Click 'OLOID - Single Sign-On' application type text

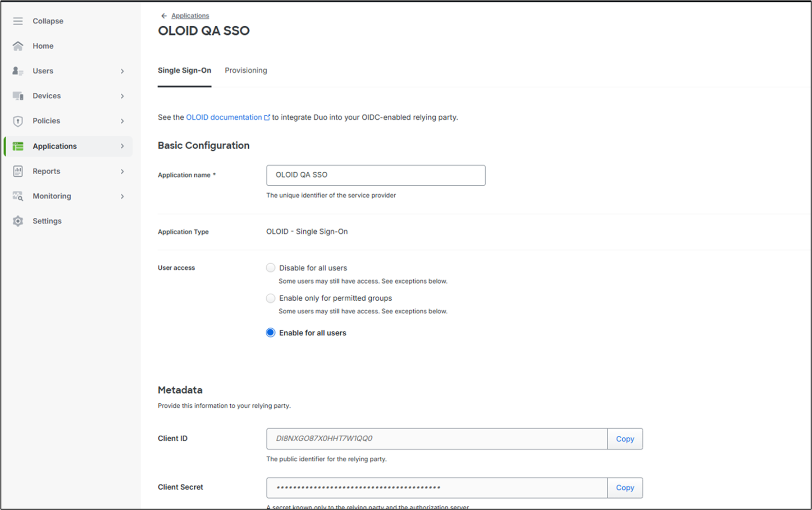pos(307,231)
